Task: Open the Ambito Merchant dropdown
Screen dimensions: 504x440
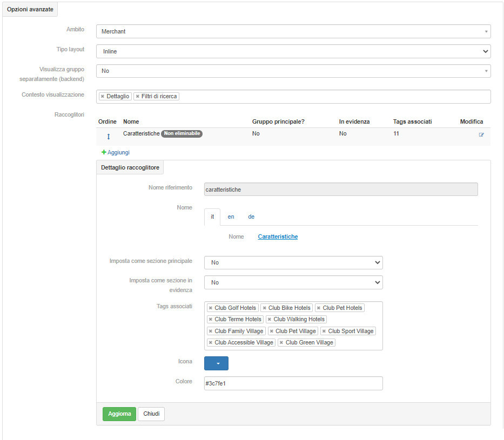Action: coord(293,31)
